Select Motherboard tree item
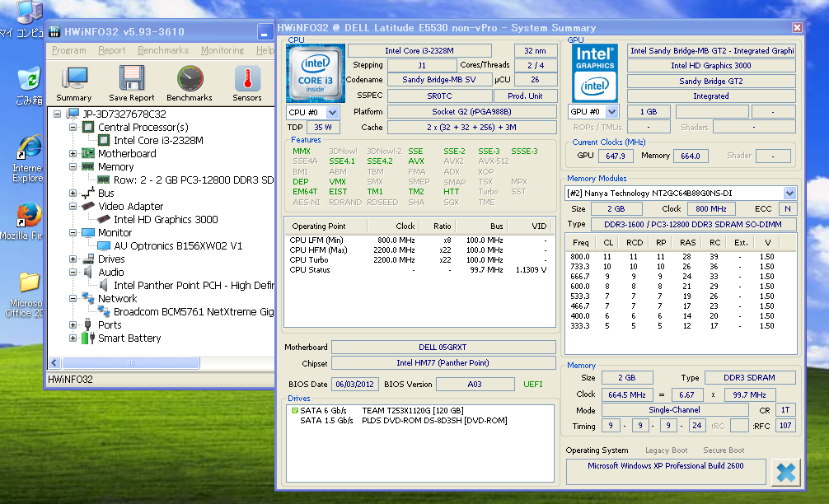 tap(127, 154)
